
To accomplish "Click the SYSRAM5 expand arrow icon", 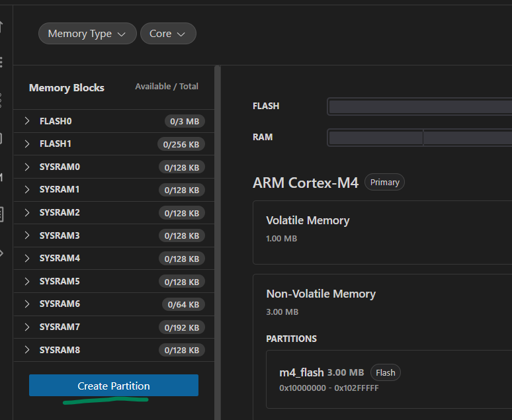I will (27, 281).
